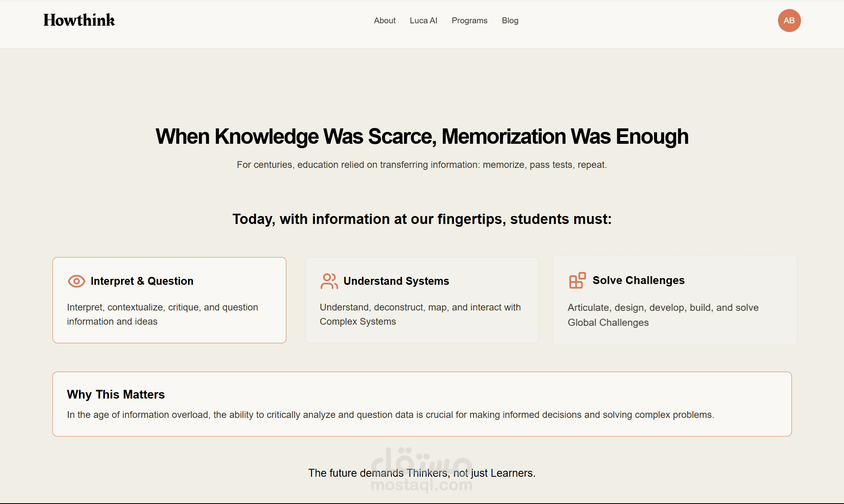Click the eye icon on Interpret card
This screenshot has width=844, height=504.
[x=76, y=281]
